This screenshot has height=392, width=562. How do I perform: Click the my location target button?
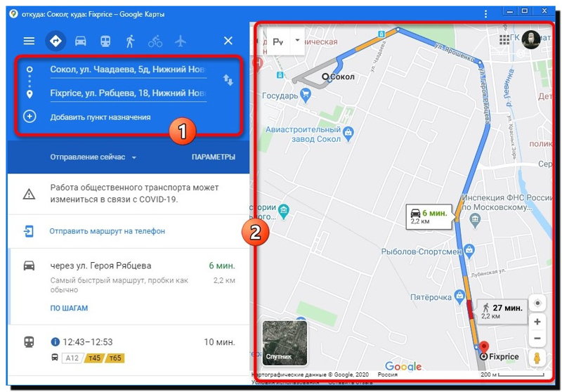pyautogui.click(x=537, y=303)
